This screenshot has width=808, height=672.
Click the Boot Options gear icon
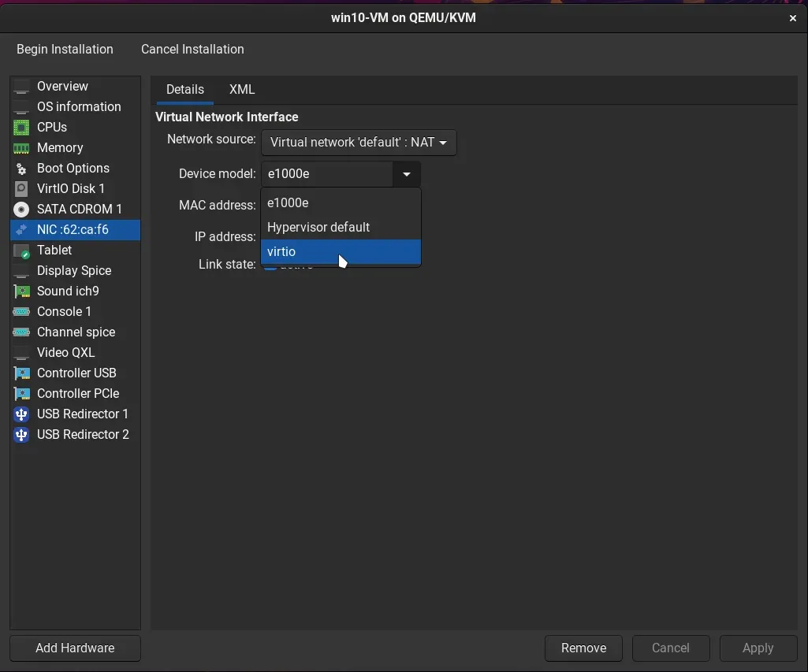21,169
